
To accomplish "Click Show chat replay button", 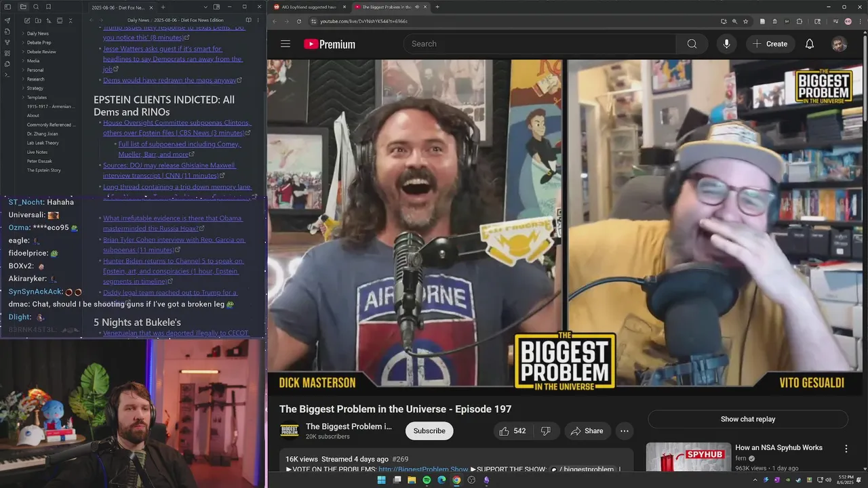I will (x=748, y=419).
